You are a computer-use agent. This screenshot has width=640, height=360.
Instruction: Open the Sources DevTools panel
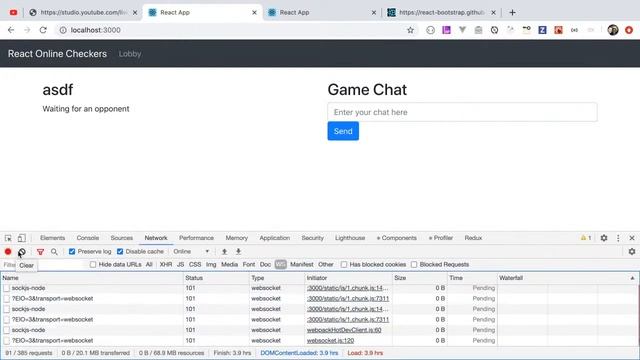(122, 238)
